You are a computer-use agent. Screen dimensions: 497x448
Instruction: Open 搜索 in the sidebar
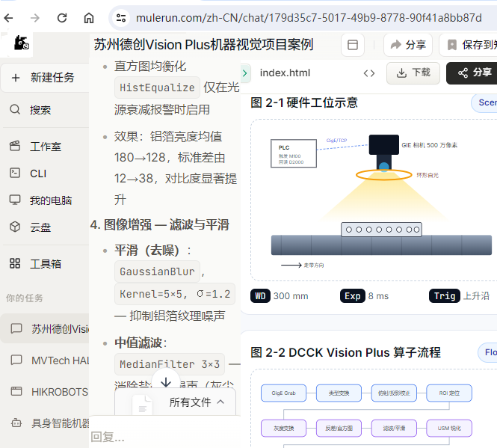(45, 110)
